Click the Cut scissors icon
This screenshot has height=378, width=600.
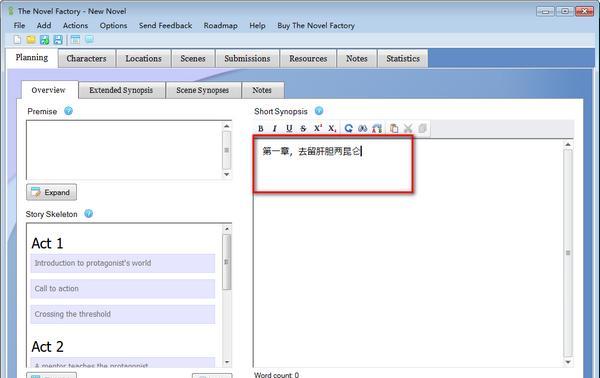point(408,129)
